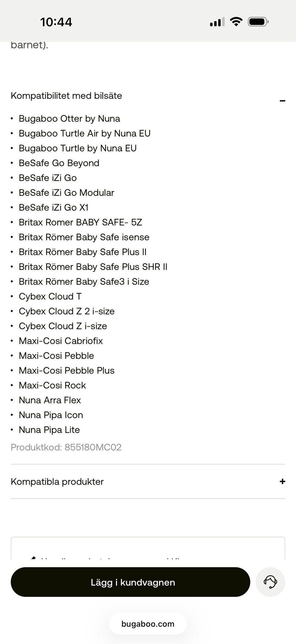Screen dimensions: 296x644
Task: Select BeSafe Go Beyond in the list
Action: (x=59, y=163)
